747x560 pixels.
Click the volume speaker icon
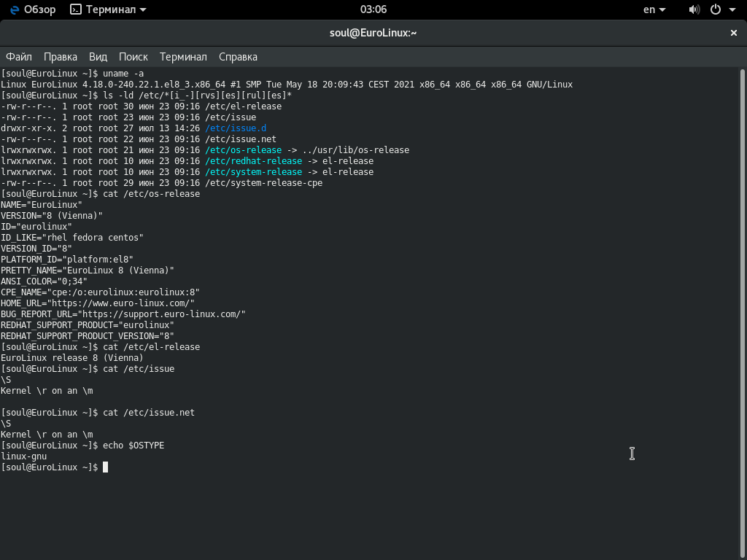pos(694,9)
